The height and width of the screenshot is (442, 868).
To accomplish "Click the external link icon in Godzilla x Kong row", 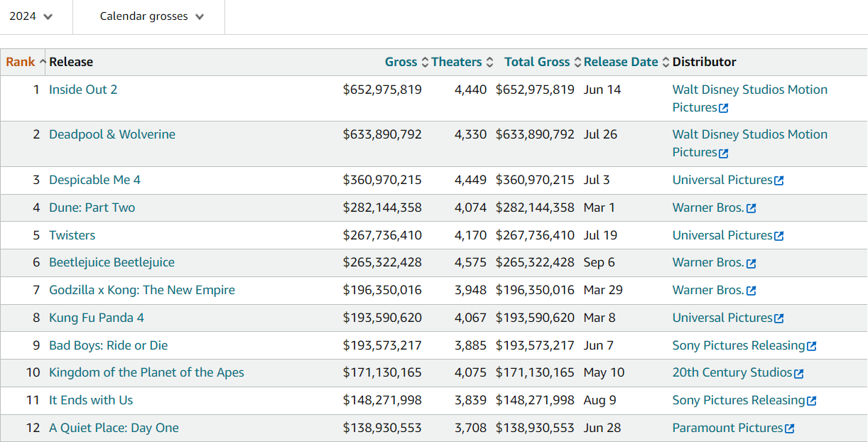I will 752,291.
